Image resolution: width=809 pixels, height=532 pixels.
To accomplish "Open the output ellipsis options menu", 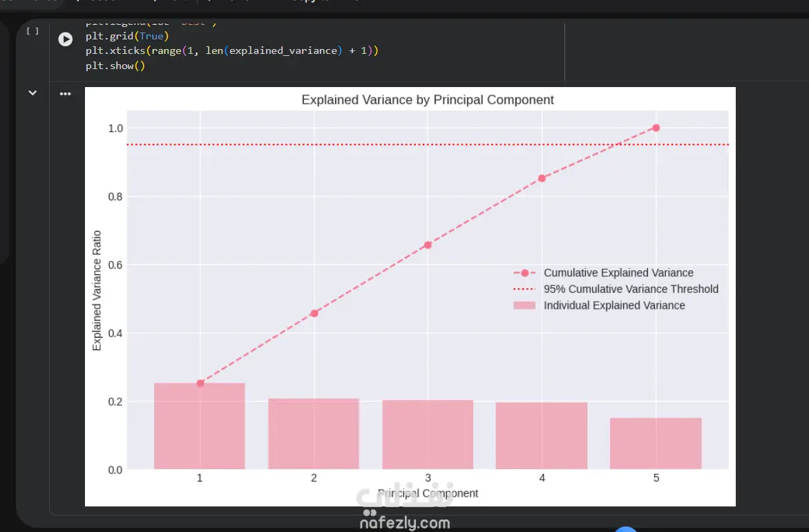I will click(x=65, y=94).
